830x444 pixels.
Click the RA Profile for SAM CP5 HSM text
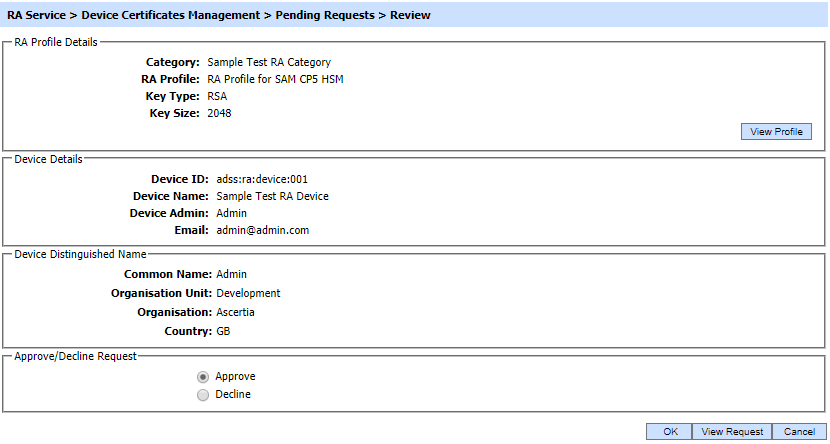pyautogui.click(x=276, y=79)
